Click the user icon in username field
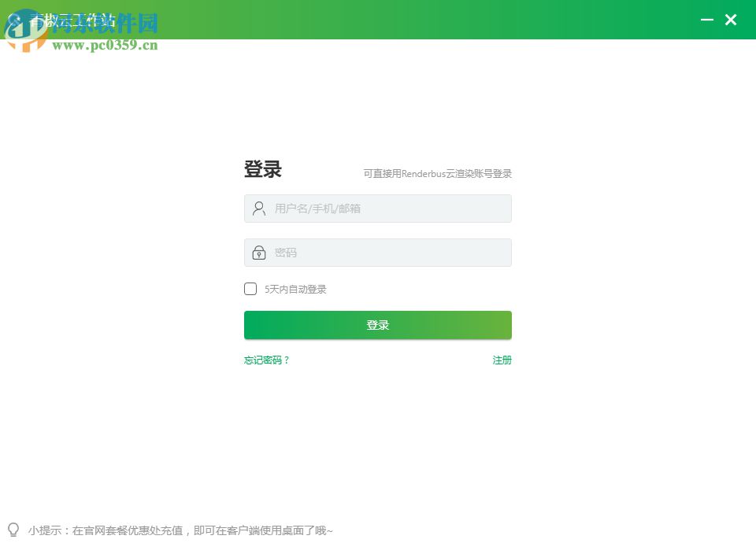 259,209
